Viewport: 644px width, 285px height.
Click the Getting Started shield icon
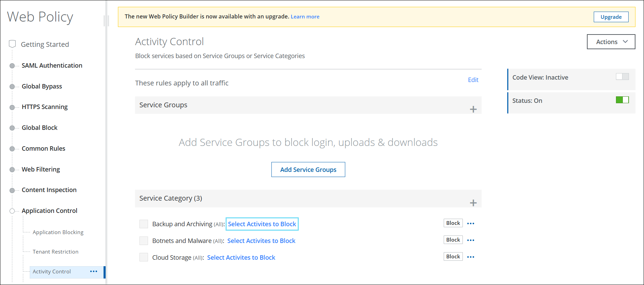click(x=12, y=44)
